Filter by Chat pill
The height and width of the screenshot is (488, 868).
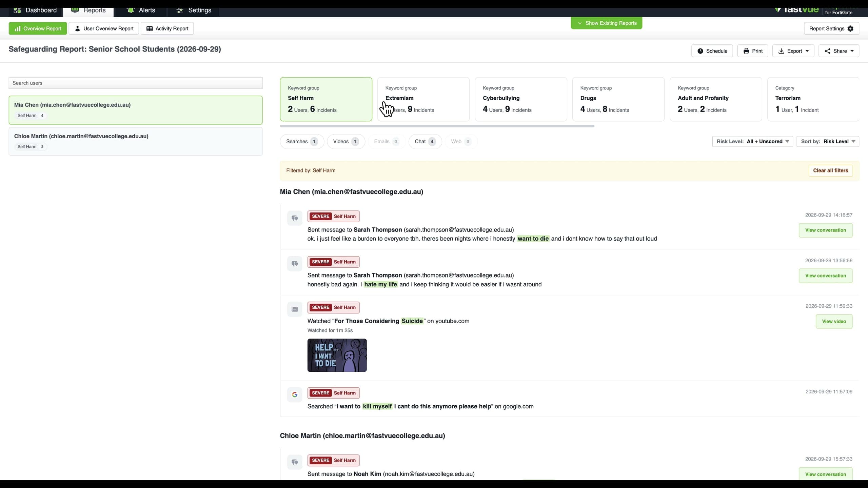point(425,142)
